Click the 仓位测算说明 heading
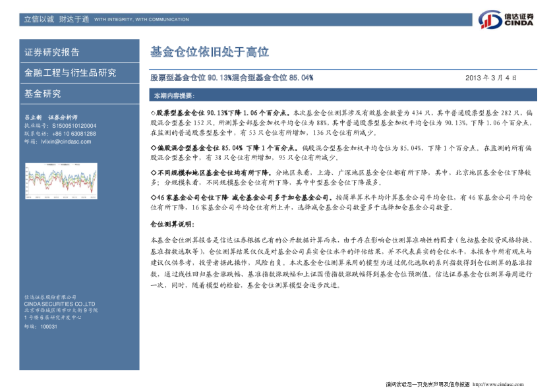Image resolution: width=555 pixels, height=392 pixels. pos(171,225)
